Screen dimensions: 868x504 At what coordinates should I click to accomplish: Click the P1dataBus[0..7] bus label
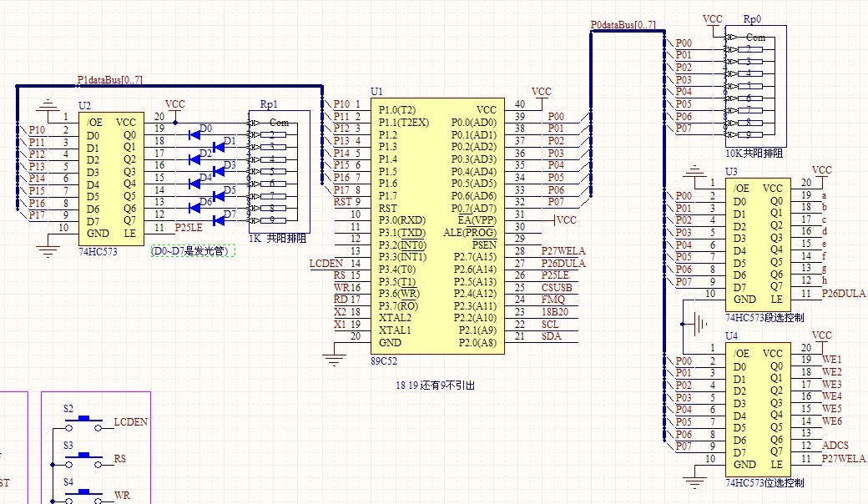109,79
